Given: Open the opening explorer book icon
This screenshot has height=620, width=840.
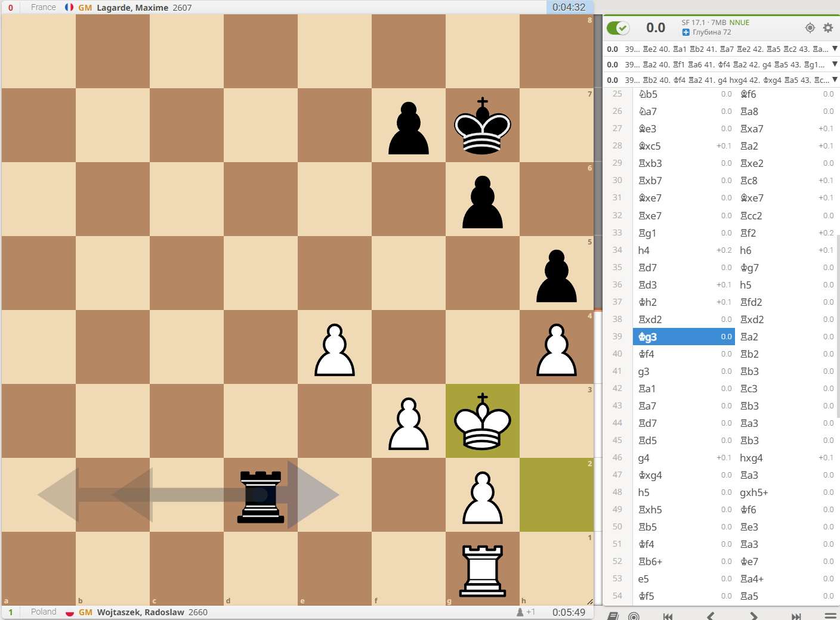Looking at the screenshot, I should pyautogui.click(x=613, y=616).
